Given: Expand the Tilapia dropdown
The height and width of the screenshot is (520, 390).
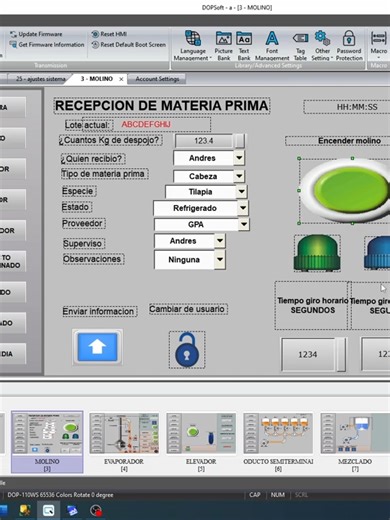Looking at the screenshot, I should (241, 192).
